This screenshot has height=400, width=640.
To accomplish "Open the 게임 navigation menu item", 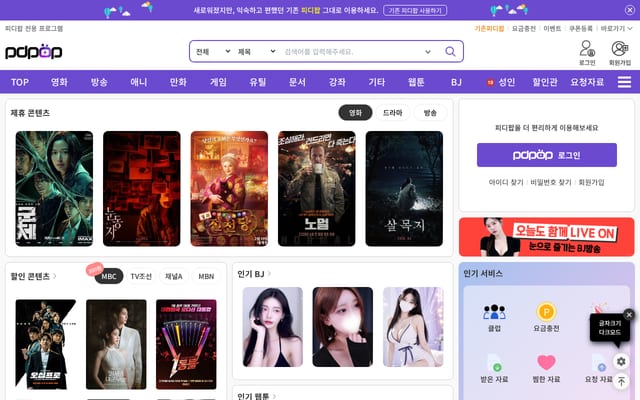I will [218, 82].
